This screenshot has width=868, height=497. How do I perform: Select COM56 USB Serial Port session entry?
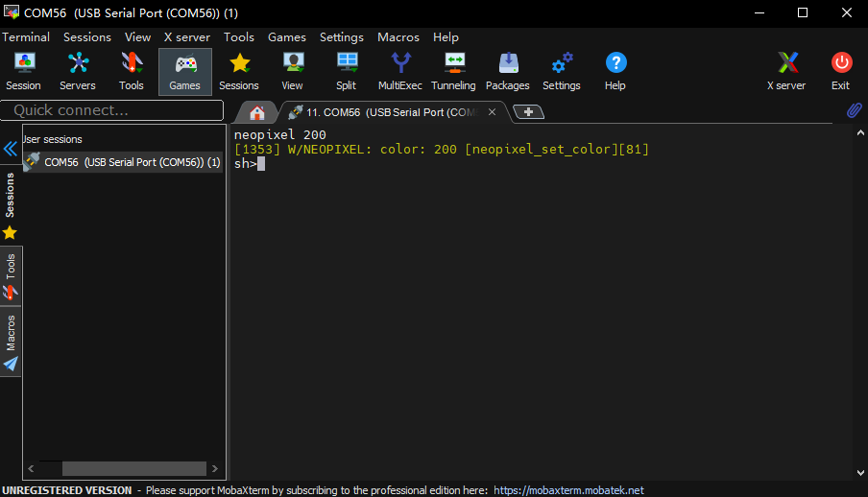[x=123, y=162]
